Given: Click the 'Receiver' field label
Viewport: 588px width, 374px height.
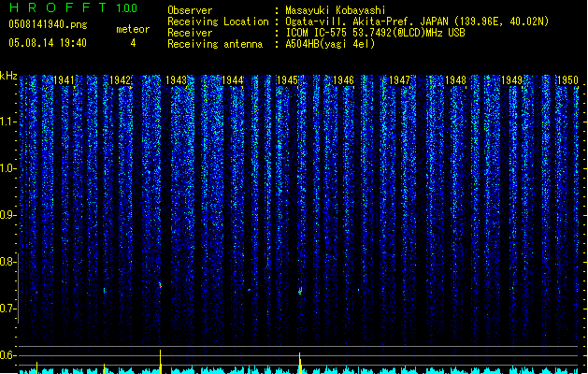Looking at the screenshot, I should click(190, 33).
